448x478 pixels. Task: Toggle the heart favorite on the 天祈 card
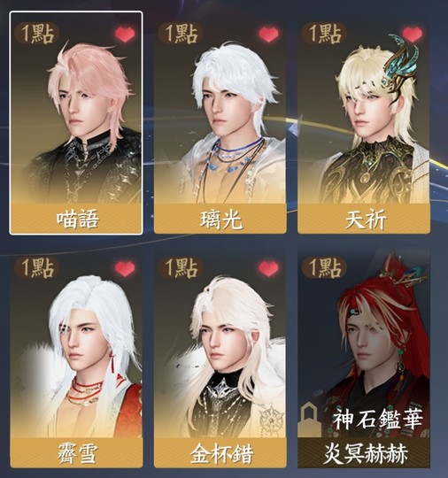tap(413, 35)
